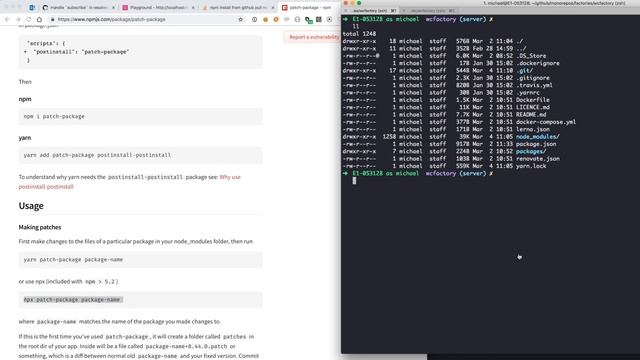640x360 pixels.
Task: Go forward in browser history
Action: click(x=18, y=19)
